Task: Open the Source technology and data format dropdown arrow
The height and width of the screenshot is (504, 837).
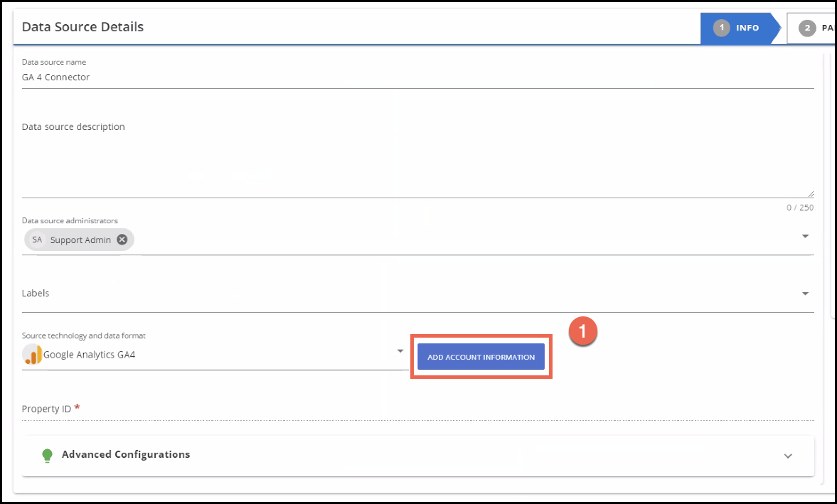Action: click(x=400, y=351)
